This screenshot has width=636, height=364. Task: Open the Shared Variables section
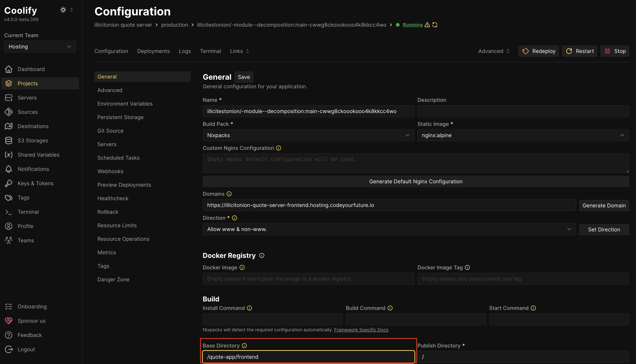click(x=39, y=155)
